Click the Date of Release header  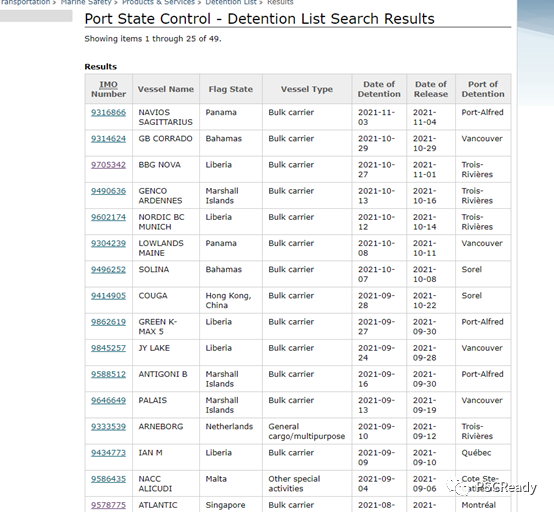tap(431, 89)
